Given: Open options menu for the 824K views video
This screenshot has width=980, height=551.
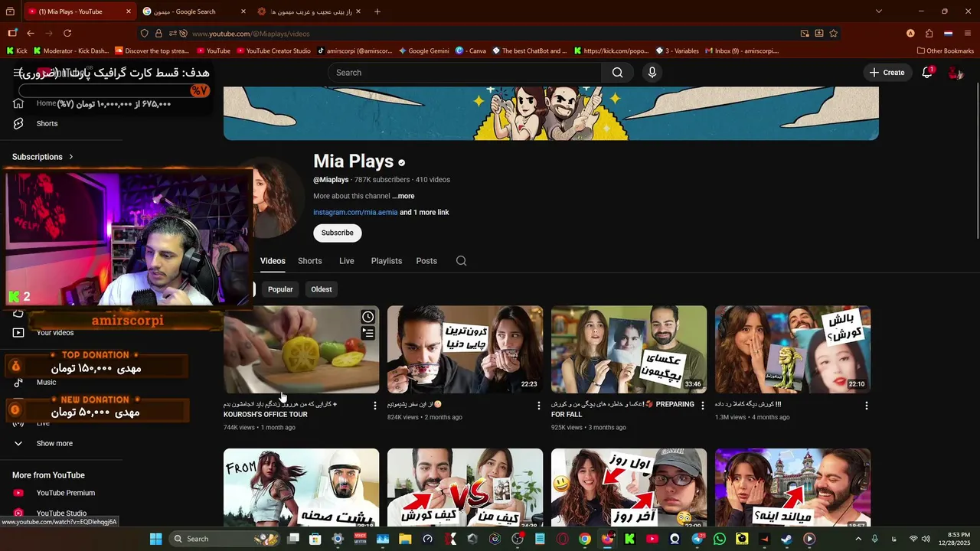Looking at the screenshot, I should point(539,406).
